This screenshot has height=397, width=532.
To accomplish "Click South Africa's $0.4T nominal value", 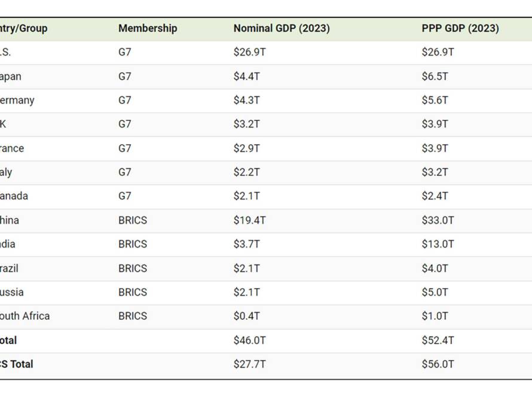I will point(246,316).
